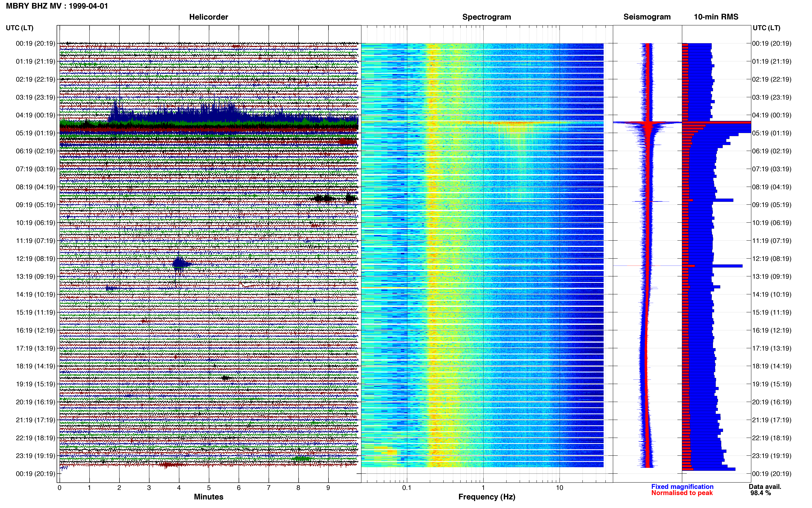Image resolution: width=812 pixels, height=508 pixels.
Task: Click the small black event near 19:19 at minute 5.5
Action: tap(226, 378)
